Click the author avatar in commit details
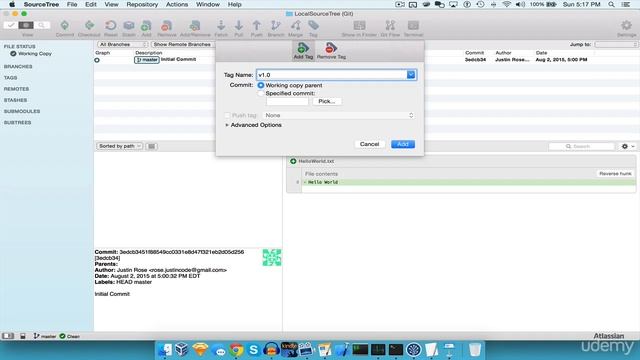The height and width of the screenshot is (360, 640). coord(272,258)
